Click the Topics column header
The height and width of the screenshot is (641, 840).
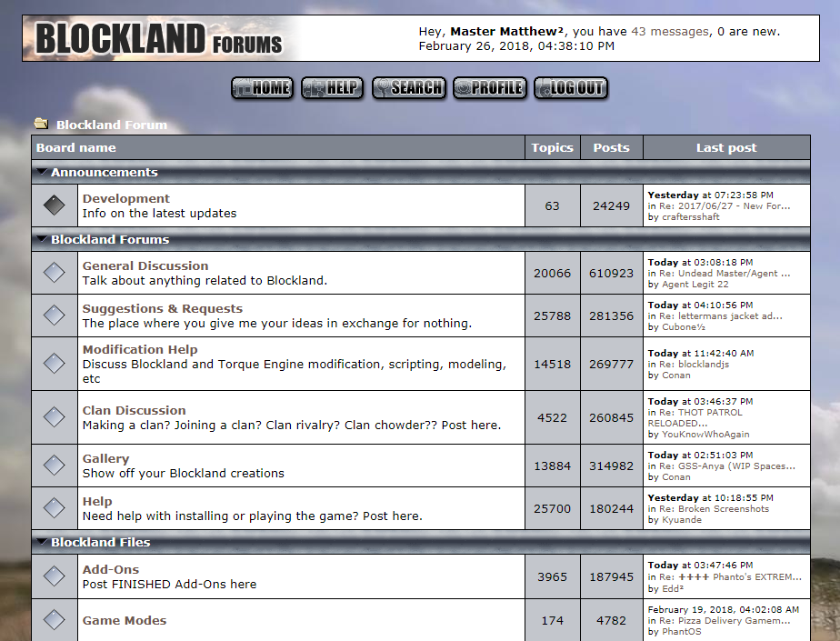tap(553, 148)
